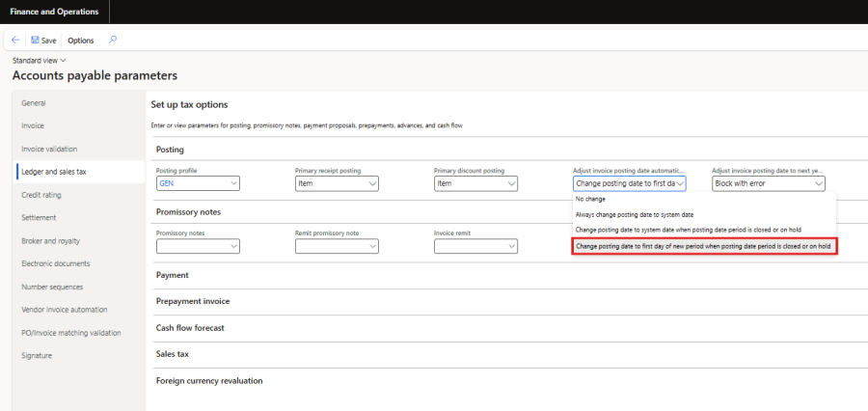Viewport: 868px width, 411px height.
Task: Collapse the Posting section header
Action: (170, 150)
